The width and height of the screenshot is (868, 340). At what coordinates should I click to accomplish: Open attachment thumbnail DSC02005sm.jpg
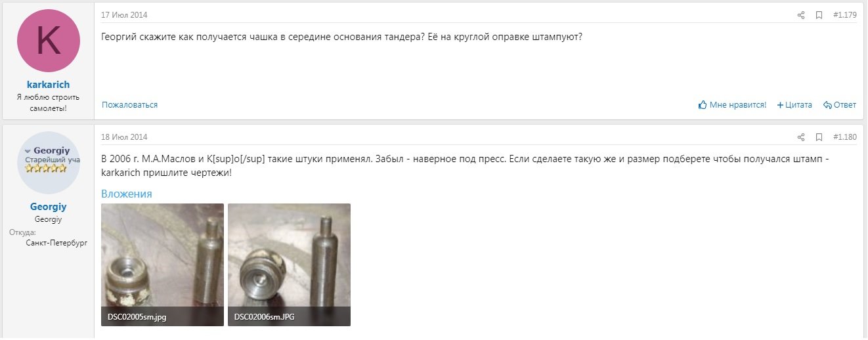(x=162, y=265)
